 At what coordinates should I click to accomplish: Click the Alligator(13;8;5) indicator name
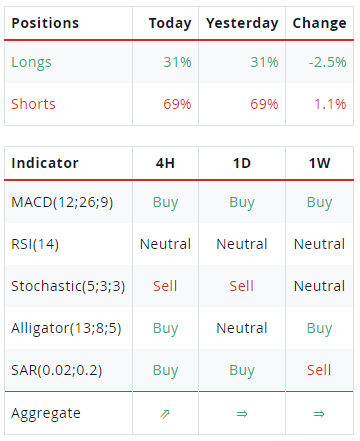coord(66,328)
